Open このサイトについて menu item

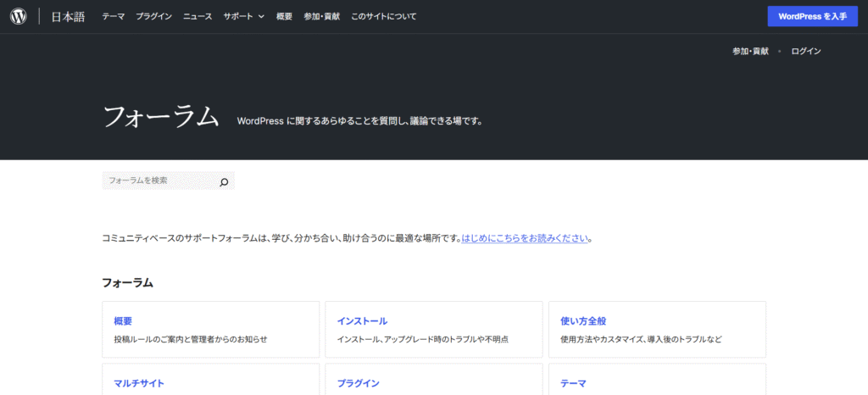384,17
